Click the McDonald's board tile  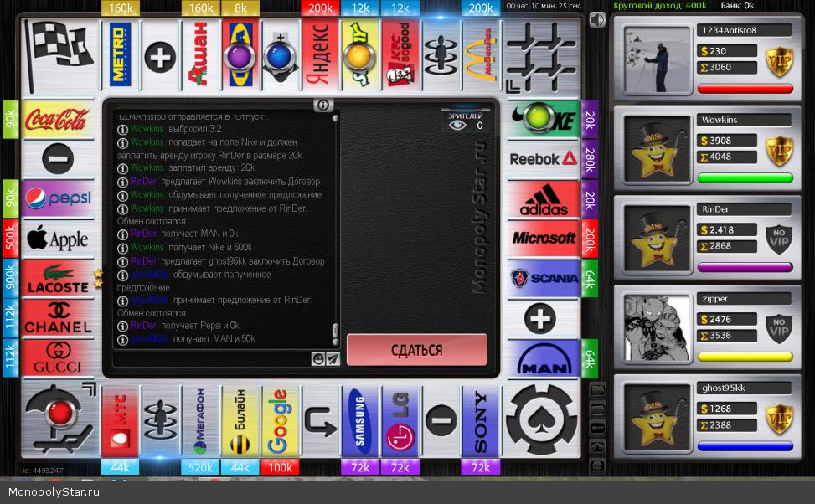click(x=480, y=55)
